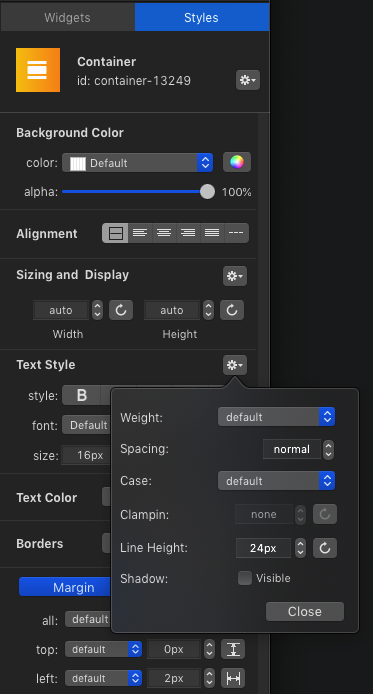Click the horizontal margin link icon
The width and height of the screenshot is (373, 694).
[x=233, y=678]
